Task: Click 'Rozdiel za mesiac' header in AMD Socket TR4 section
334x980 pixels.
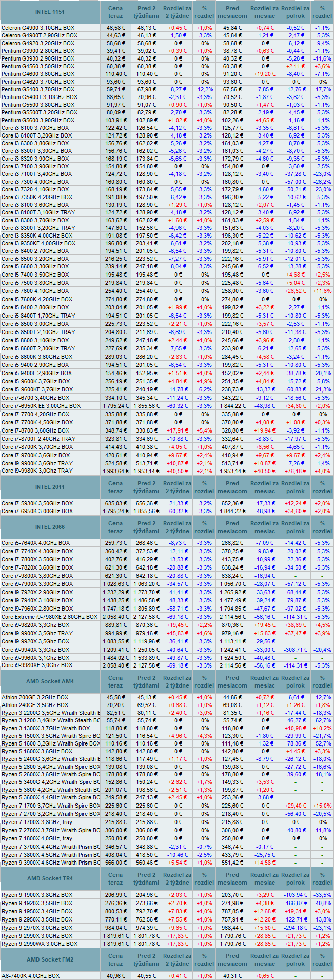Action: [x=265, y=878]
